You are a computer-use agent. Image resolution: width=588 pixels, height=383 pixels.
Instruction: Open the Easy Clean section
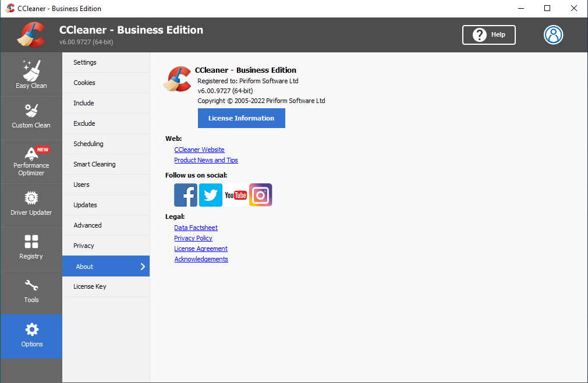31,74
